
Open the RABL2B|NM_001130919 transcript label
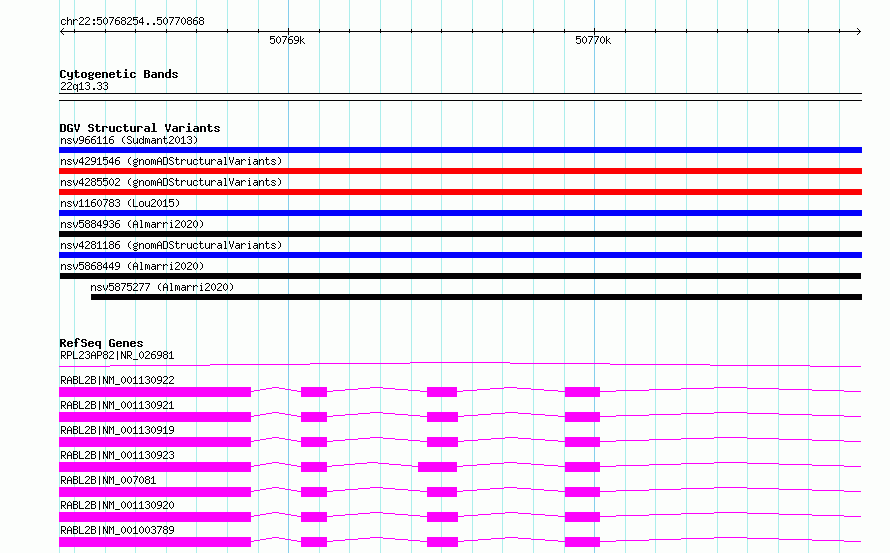117,430
